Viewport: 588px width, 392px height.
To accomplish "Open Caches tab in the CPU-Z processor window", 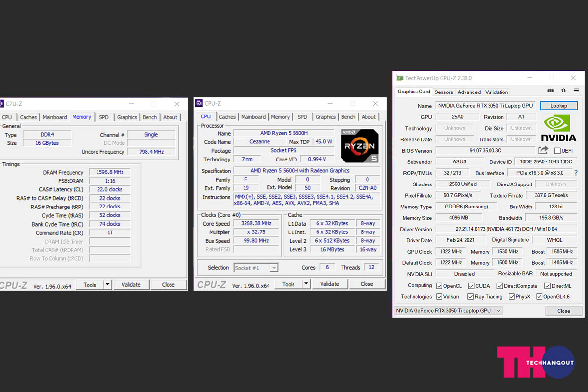I will click(x=227, y=117).
